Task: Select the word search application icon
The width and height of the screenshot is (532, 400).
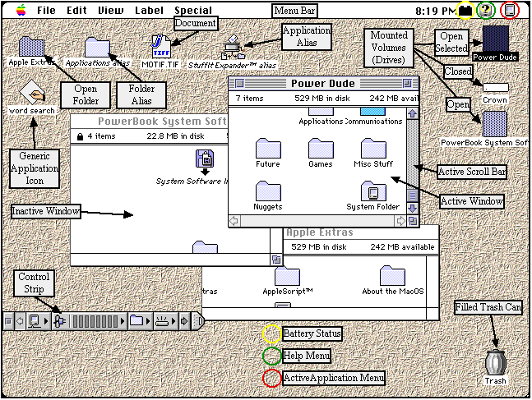Action: tap(32, 92)
